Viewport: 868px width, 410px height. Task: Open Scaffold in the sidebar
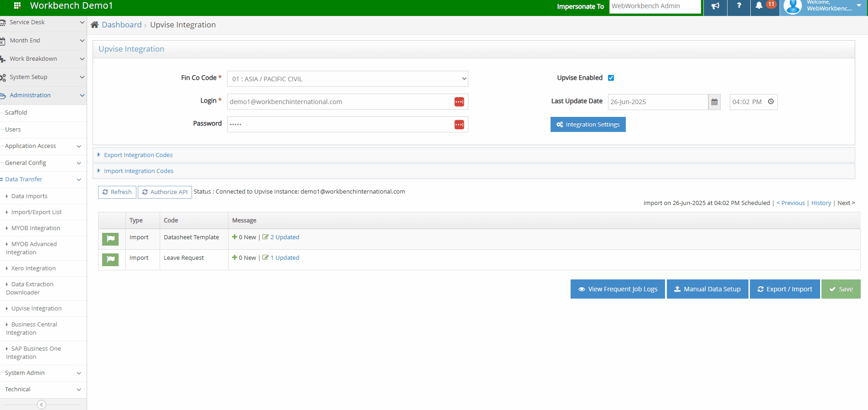(x=16, y=112)
